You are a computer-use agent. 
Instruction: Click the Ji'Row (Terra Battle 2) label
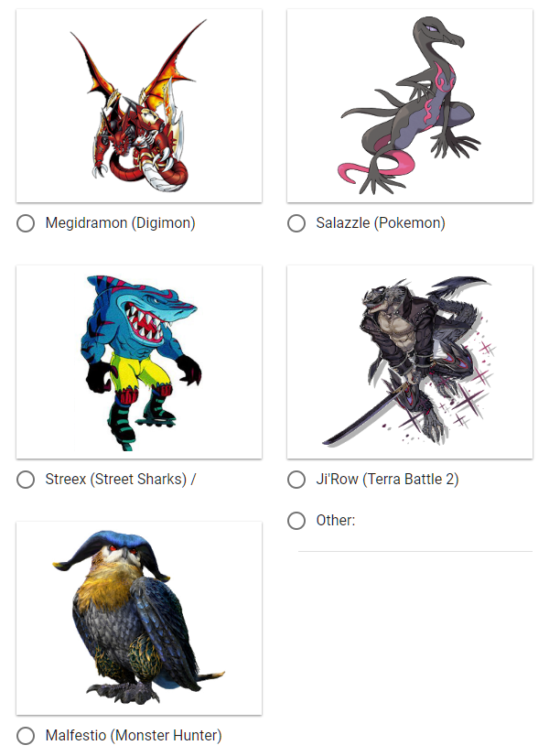387,480
